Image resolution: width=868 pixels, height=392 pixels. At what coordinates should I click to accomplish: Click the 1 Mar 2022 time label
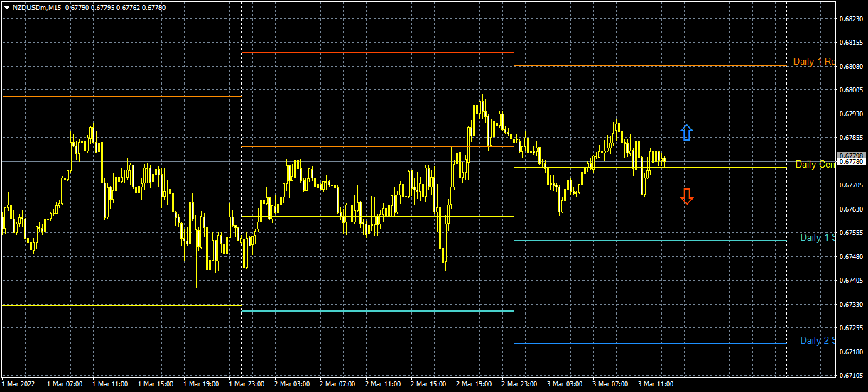pos(18,384)
